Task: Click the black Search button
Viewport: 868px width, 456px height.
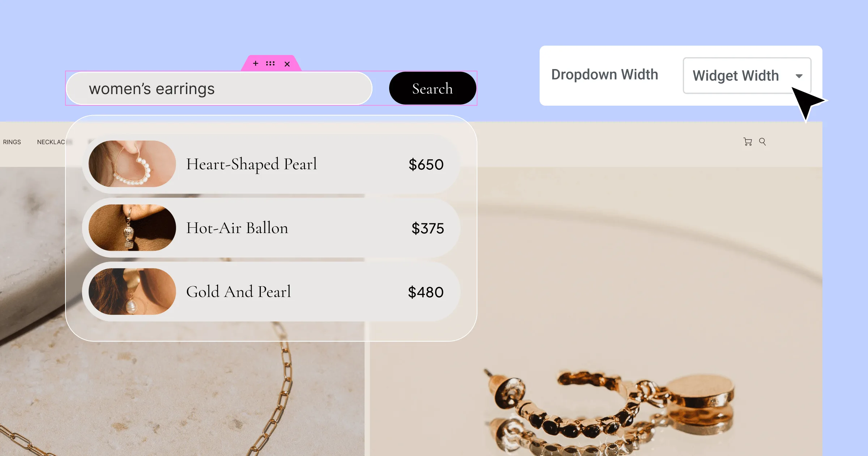Action: coord(433,88)
